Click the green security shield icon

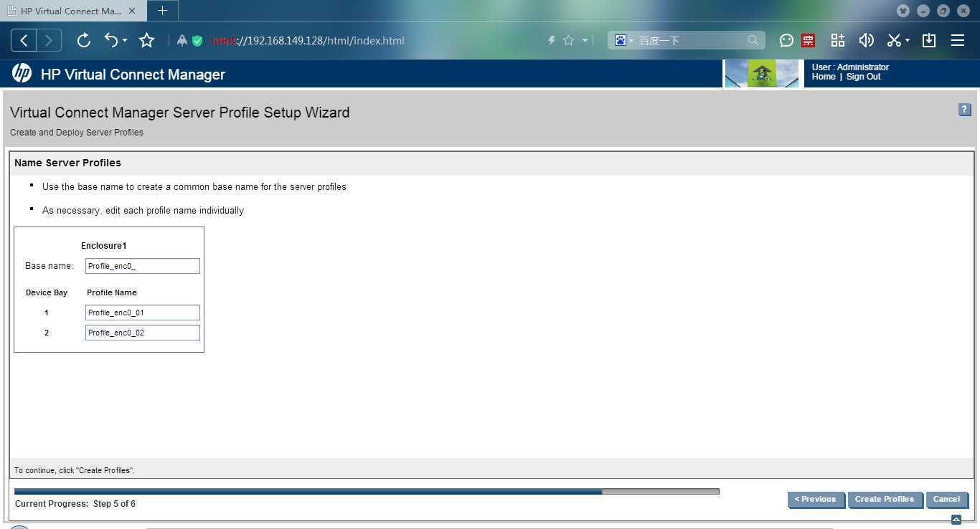[x=197, y=41]
